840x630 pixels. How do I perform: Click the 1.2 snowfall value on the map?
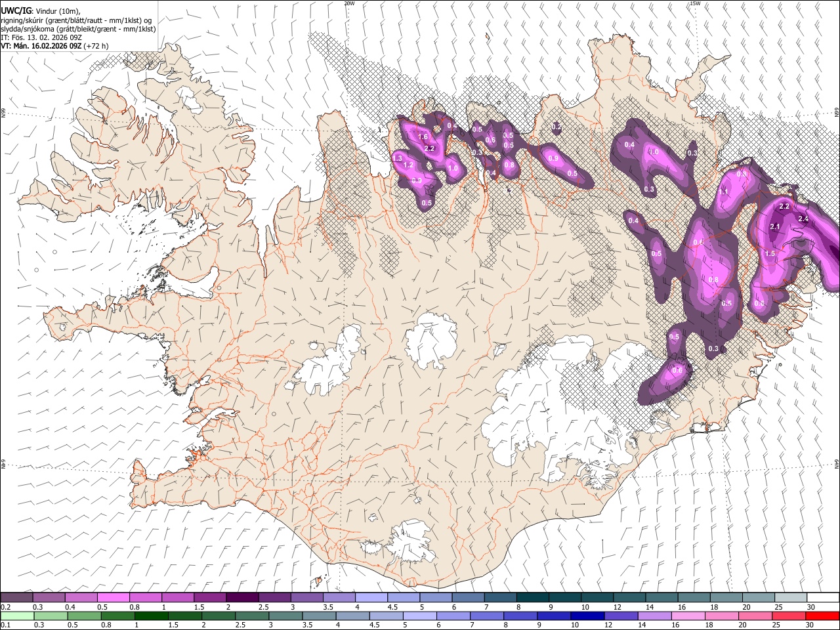point(408,165)
